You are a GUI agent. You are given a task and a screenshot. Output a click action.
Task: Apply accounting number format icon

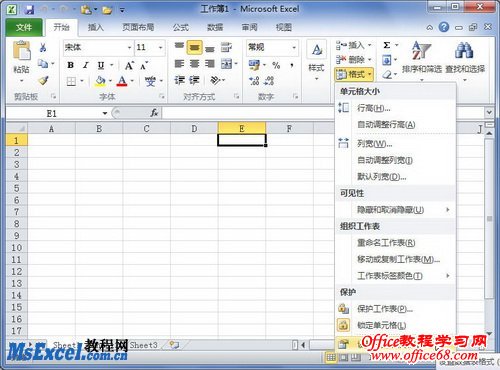[254, 65]
